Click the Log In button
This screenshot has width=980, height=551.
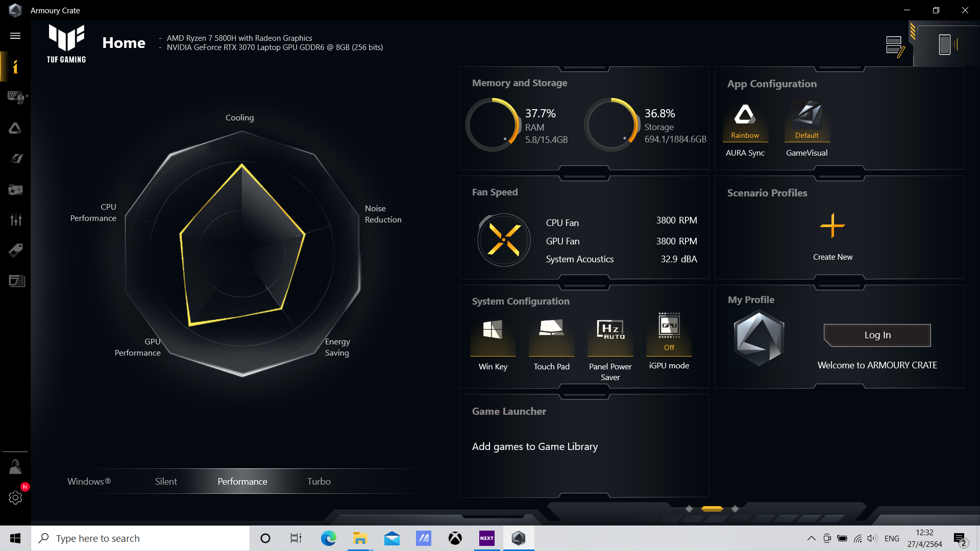click(877, 335)
